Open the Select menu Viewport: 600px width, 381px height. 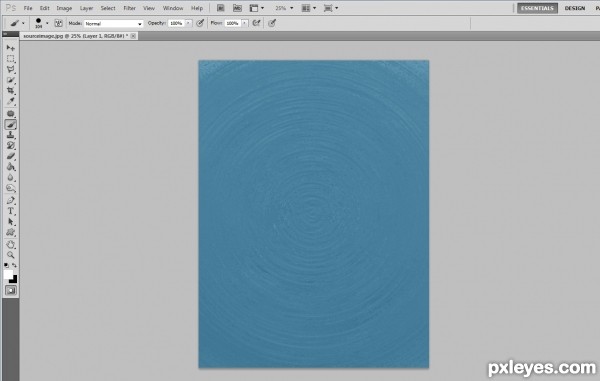(108, 8)
